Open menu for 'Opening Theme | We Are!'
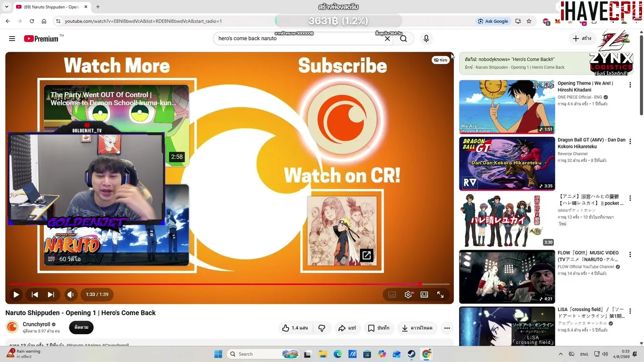The width and height of the screenshot is (644, 362). tap(630, 85)
